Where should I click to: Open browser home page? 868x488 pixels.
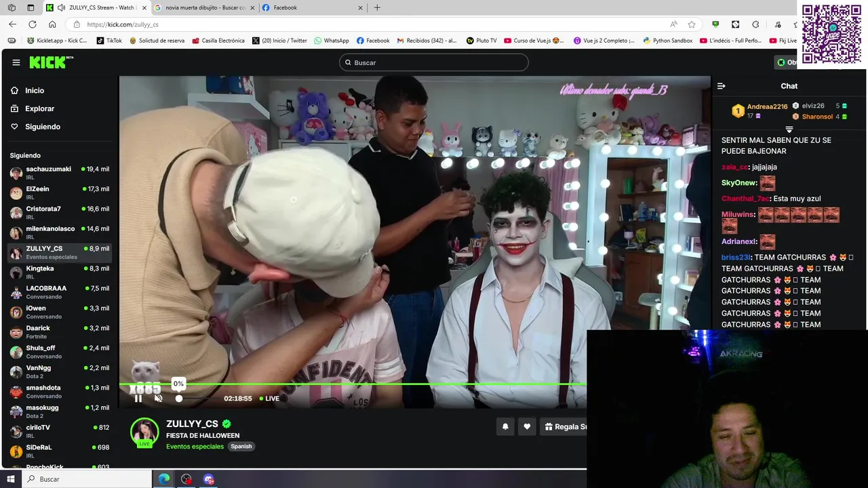click(52, 24)
